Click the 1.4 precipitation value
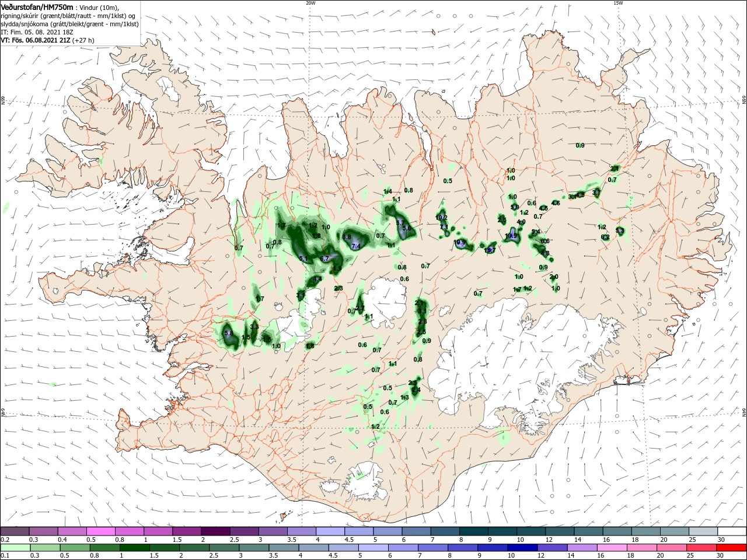 click(x=388, y=192)
